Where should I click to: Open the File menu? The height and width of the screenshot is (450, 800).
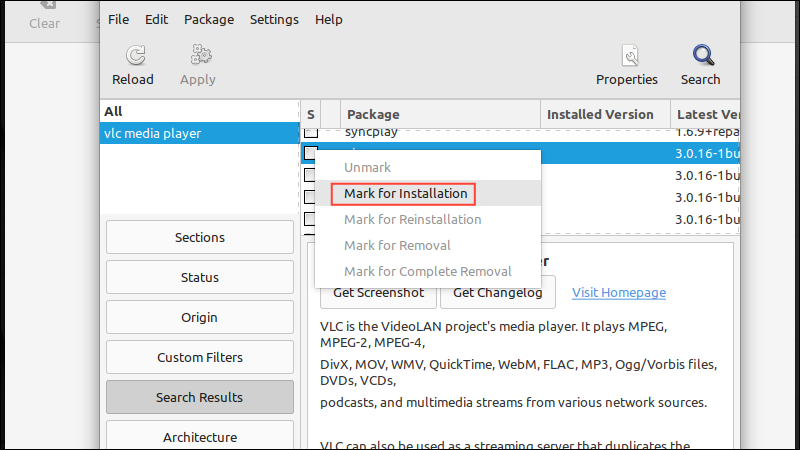pyautogui.click(x=118, y=19)
